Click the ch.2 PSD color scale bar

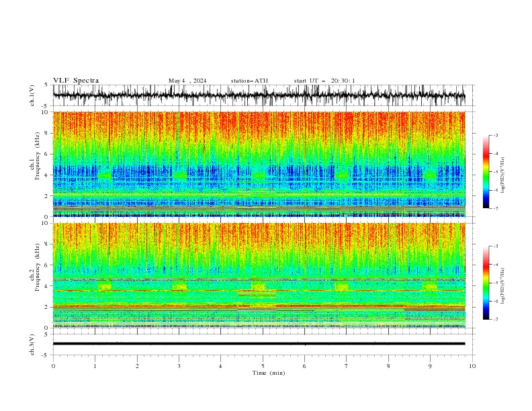click(486, 283)
